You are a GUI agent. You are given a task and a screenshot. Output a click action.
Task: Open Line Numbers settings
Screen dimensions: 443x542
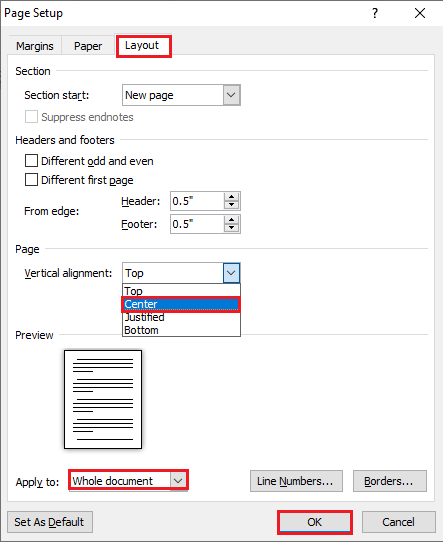click(296, 481)
